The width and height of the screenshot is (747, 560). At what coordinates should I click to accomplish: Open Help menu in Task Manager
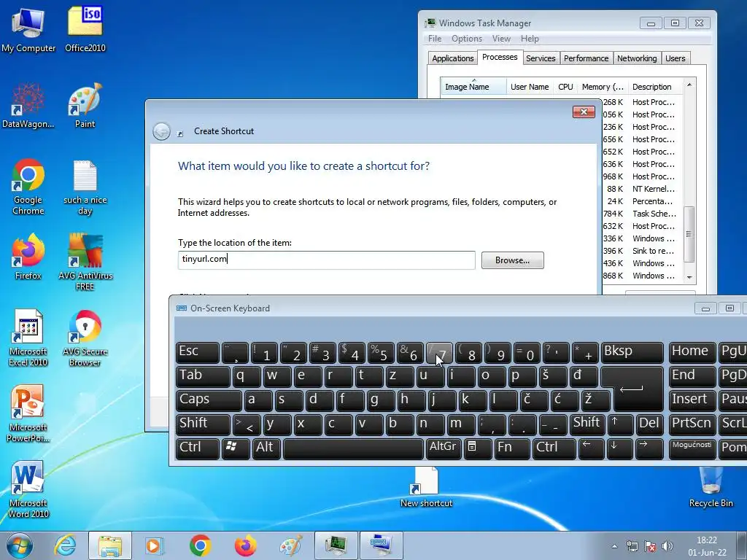[x=530, y=39]
